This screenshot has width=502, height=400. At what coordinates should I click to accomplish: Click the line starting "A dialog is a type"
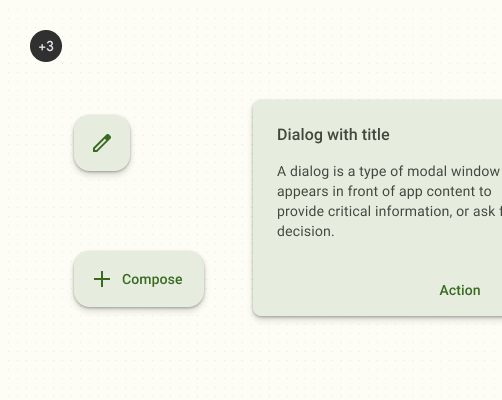[x=388, y=171]
